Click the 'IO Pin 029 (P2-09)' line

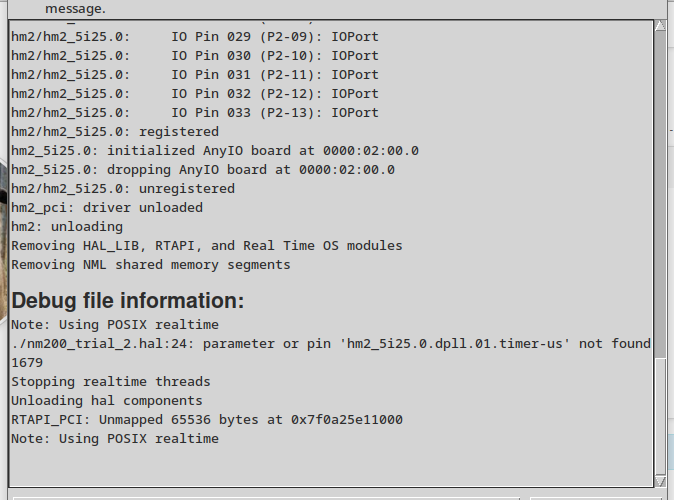coord(195,37)
